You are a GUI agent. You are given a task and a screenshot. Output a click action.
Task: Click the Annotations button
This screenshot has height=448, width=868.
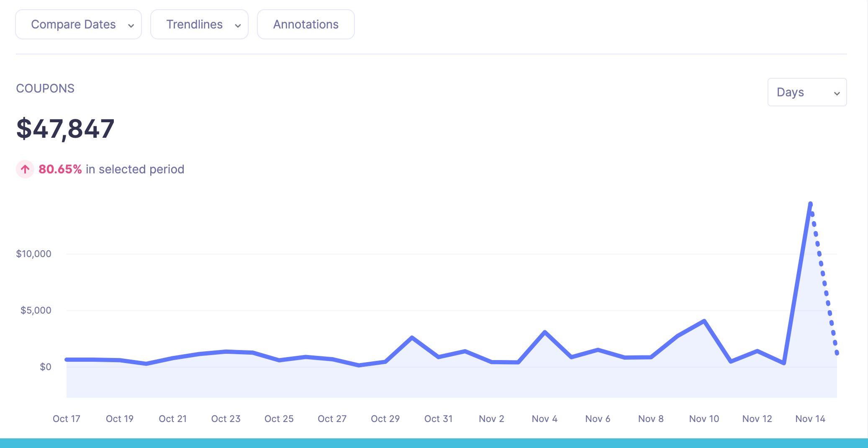(x=306, y=24)
